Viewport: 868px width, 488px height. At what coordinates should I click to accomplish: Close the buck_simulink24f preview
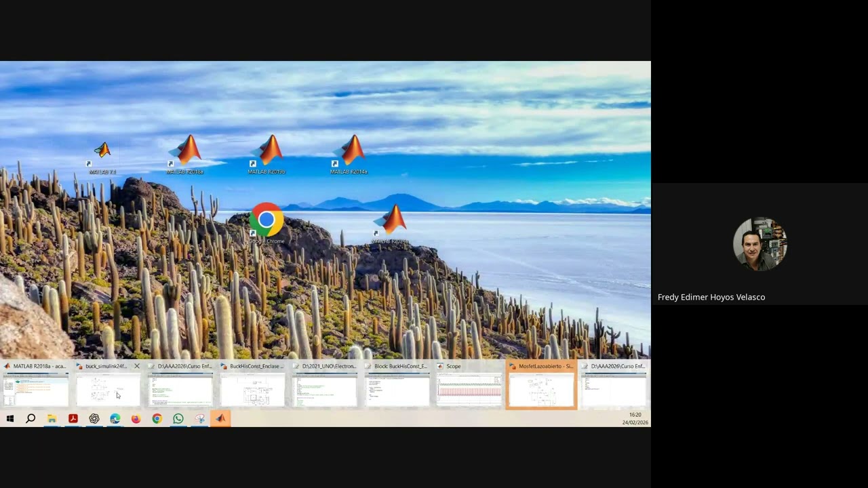click(136, 366)
